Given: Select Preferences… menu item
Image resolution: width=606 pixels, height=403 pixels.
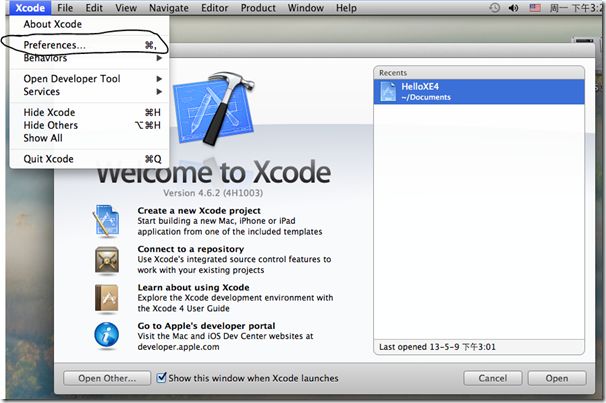Looking at the screenshot, I should tap(89, 45).
